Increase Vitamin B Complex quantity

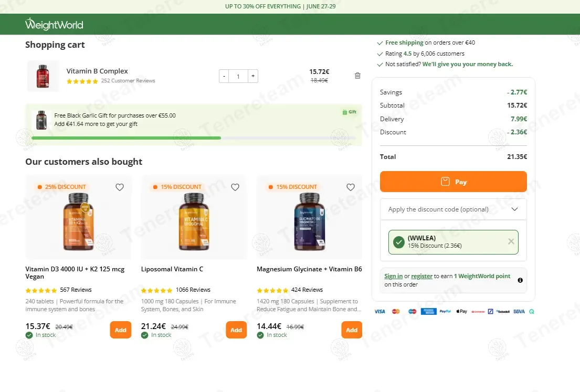[x=253, y=76]
